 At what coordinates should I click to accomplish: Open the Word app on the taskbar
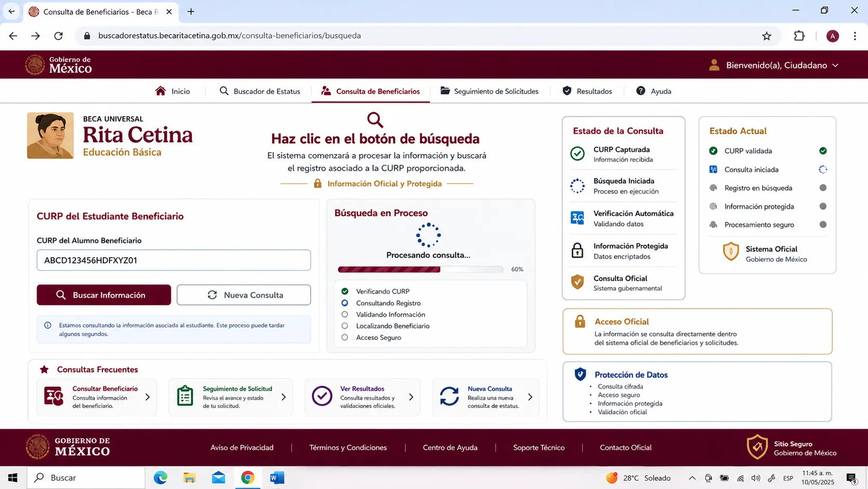pyautogui.click(x=277, y=478)
